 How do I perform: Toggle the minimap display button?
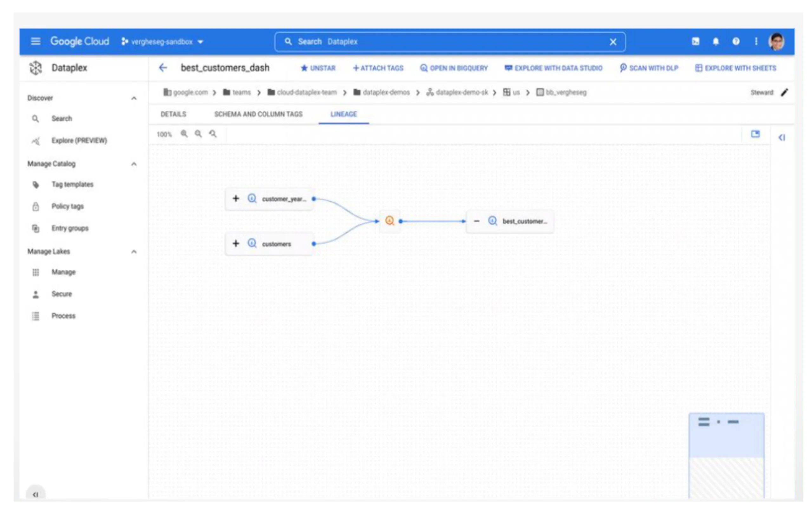pyautogui.click(x=755, y=134)
